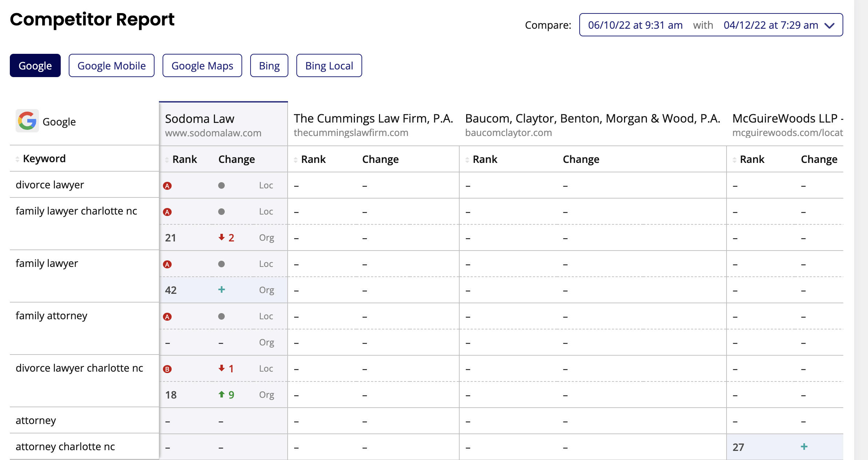The height and width of the screenshot is (460, 868).
Task: Select the 'divorce lawyer' keyword
Action: coord(50,185)
